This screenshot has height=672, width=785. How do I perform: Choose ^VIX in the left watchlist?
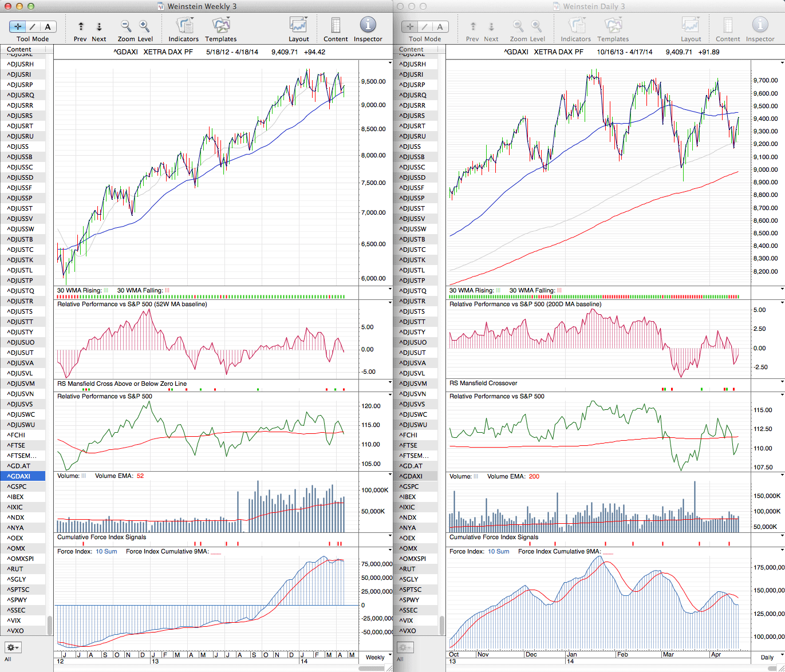pos(14,620)
